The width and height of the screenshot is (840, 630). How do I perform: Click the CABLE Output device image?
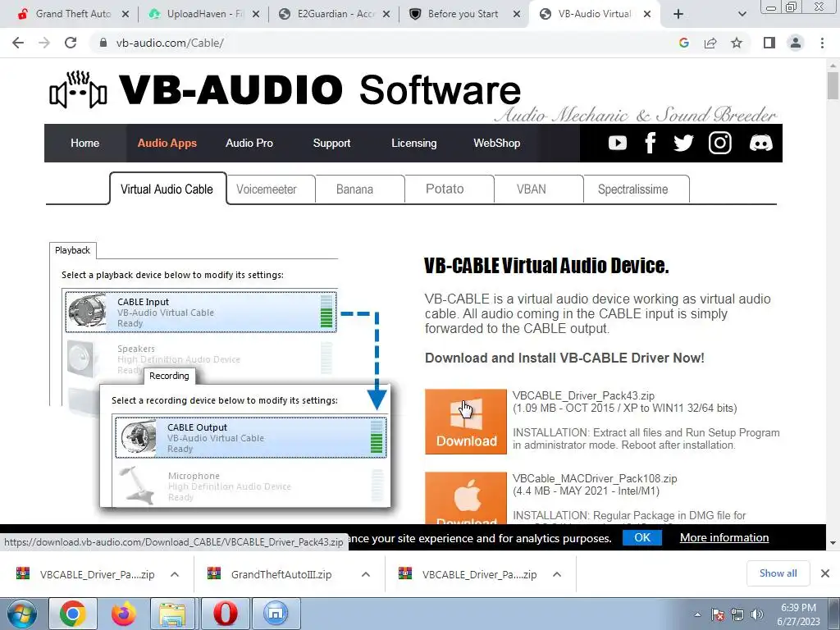[138, 438]
